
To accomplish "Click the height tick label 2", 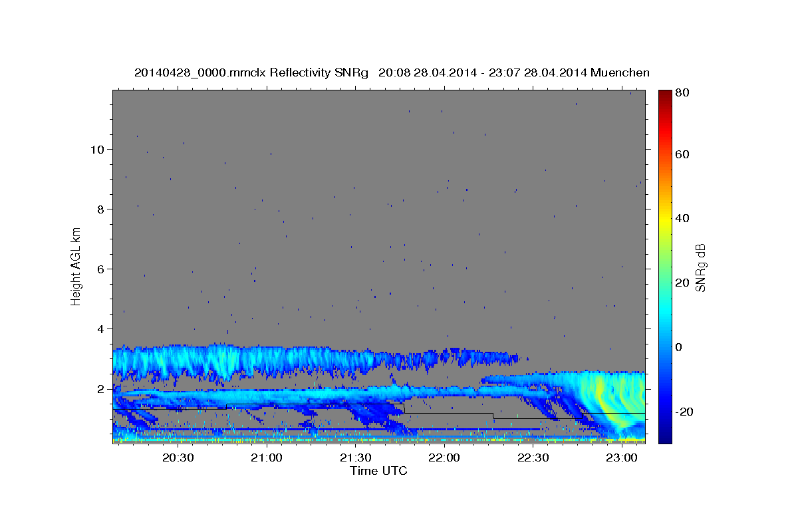I will 101,389.
